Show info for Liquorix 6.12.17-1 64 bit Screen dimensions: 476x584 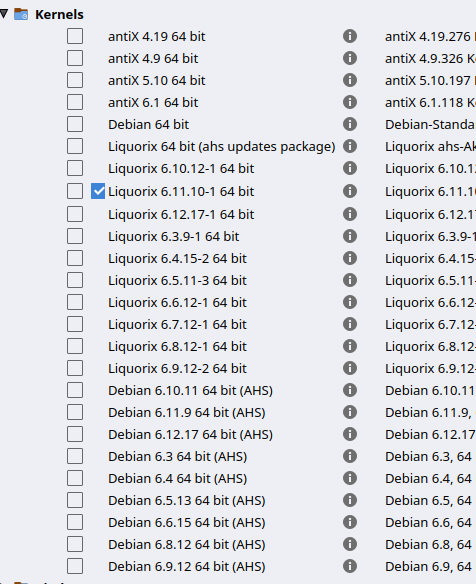[x=350, y=214]
